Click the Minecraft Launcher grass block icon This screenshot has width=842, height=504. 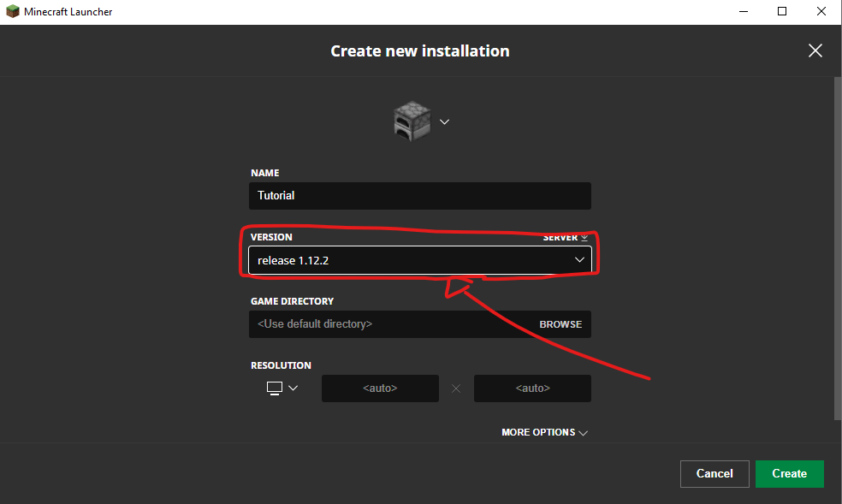(12, 11)
